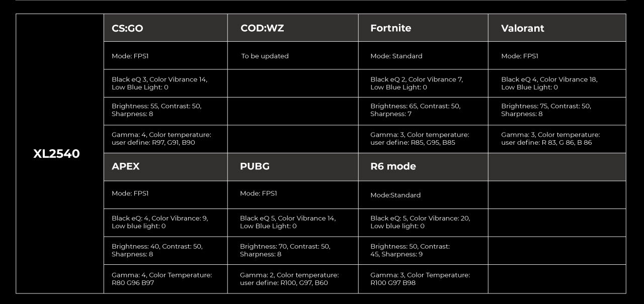
Task: Select Valorant Gamma 3 color temperature cell
Action: pyautogui.click(x=557, y=139)
